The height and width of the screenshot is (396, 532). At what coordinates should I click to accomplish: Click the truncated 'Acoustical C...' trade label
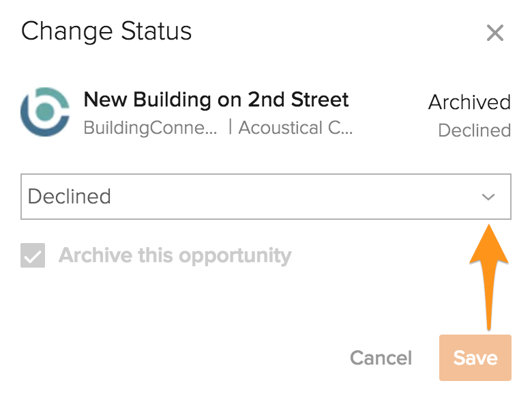click(x=295, y=128)
